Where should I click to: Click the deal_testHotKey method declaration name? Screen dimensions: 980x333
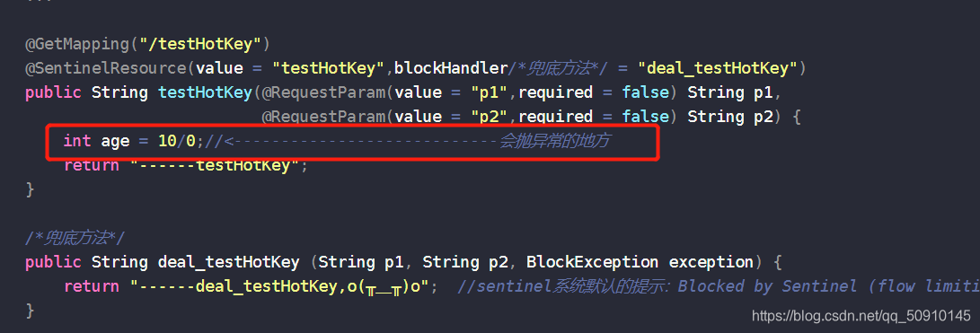tap(228, 262)
